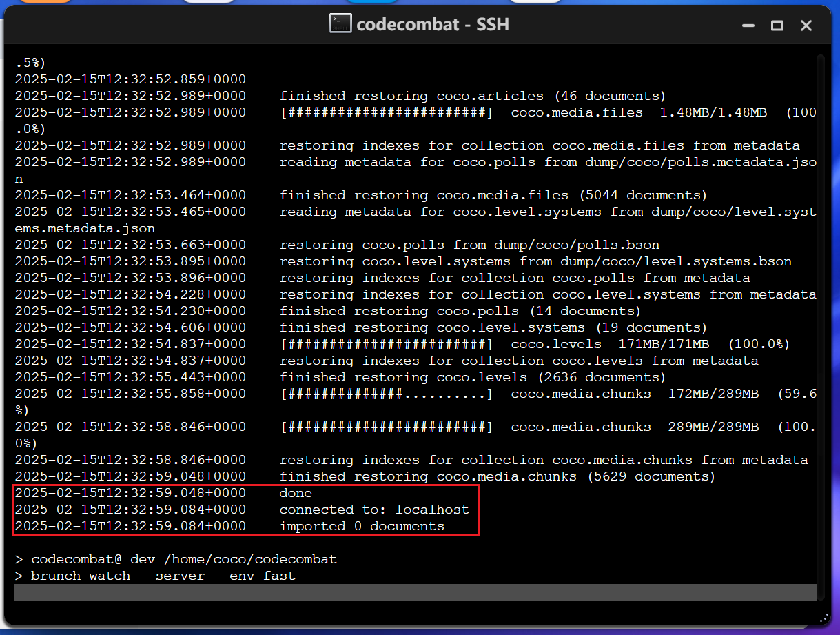Select the 'brunch watch --server --env fast' line
This screenshot has width=840, height=635.
tap(155, 576)
